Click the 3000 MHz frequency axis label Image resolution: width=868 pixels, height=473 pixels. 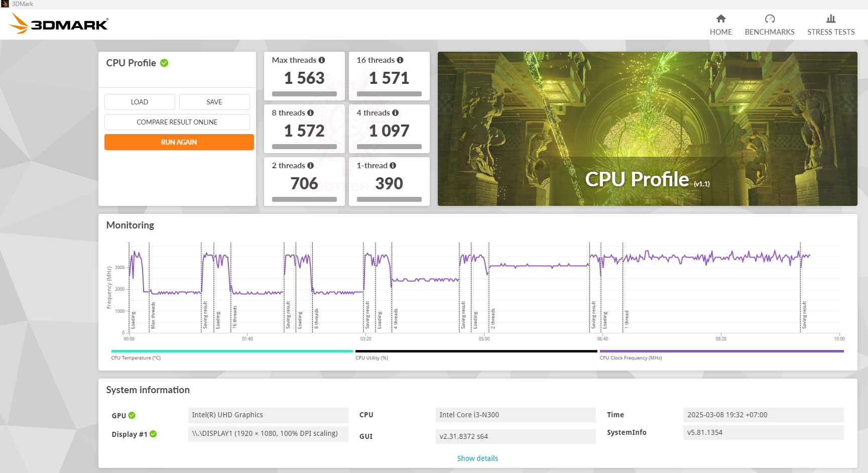[x=119, y=268]
